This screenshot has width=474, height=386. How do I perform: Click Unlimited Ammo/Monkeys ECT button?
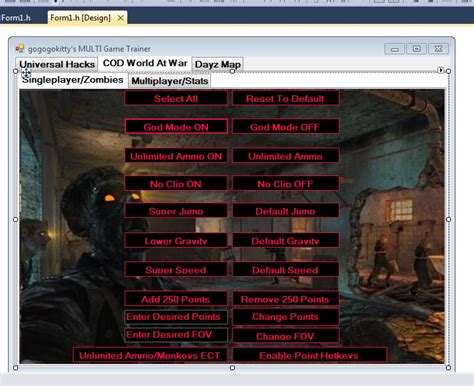[150, 355]
